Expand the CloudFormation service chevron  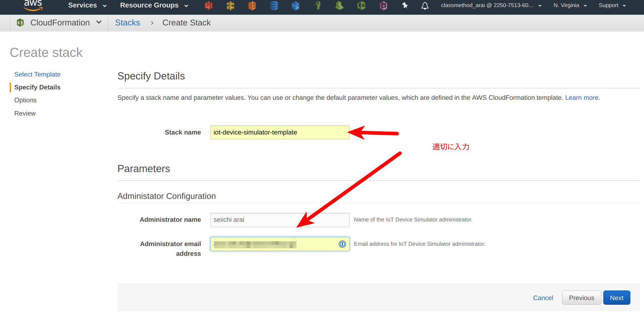click(99, 22)
